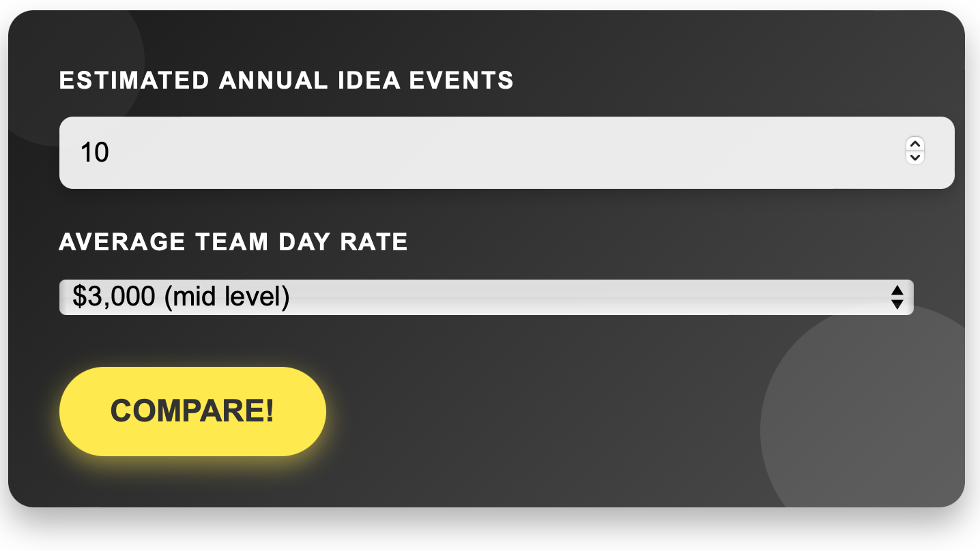
Task: Click empty space inside the events input box
Action: click(505, 153)
